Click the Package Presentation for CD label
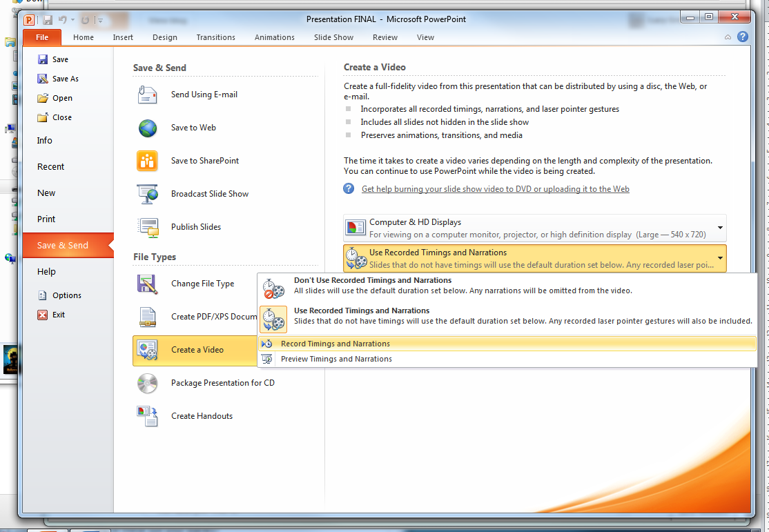The height and width of the screenshot is (532, 769). [223, 383]
